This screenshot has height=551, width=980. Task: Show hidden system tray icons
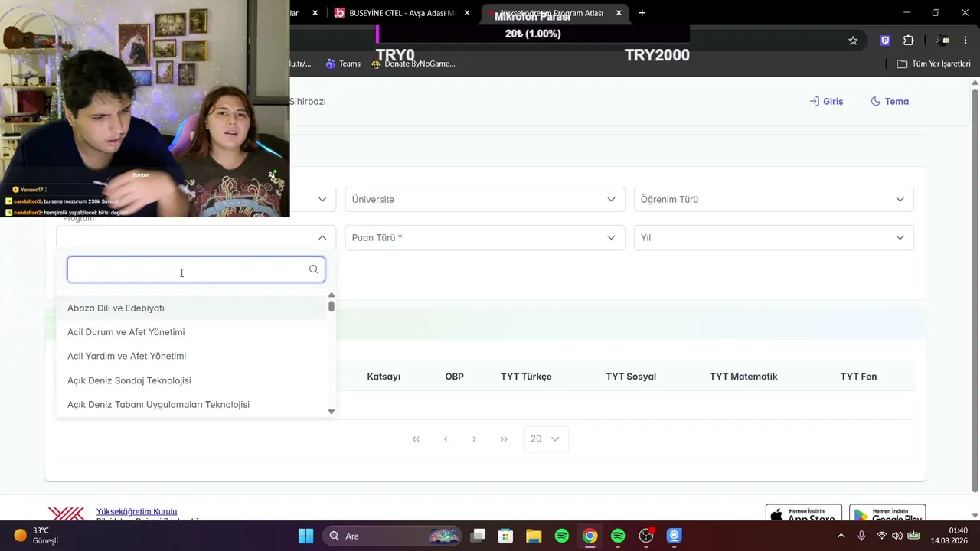tap(841, 536)
